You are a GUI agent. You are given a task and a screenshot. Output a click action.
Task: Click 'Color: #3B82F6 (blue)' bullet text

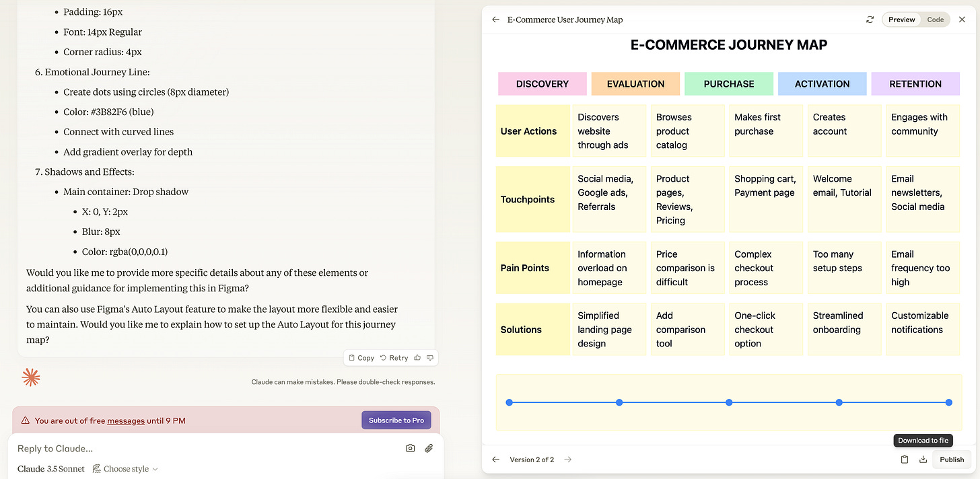[108, 112]
